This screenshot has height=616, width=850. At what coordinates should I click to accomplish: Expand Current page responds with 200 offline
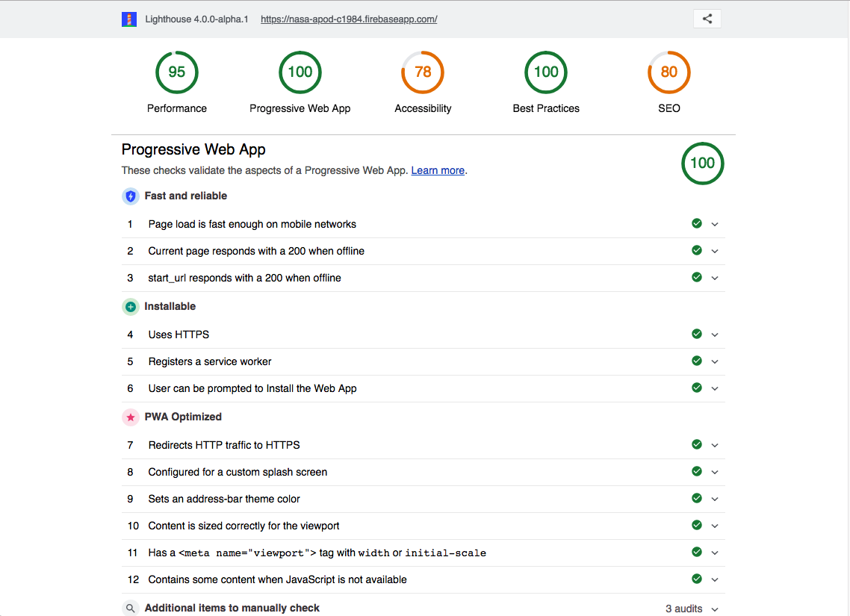tap(715, 251)
